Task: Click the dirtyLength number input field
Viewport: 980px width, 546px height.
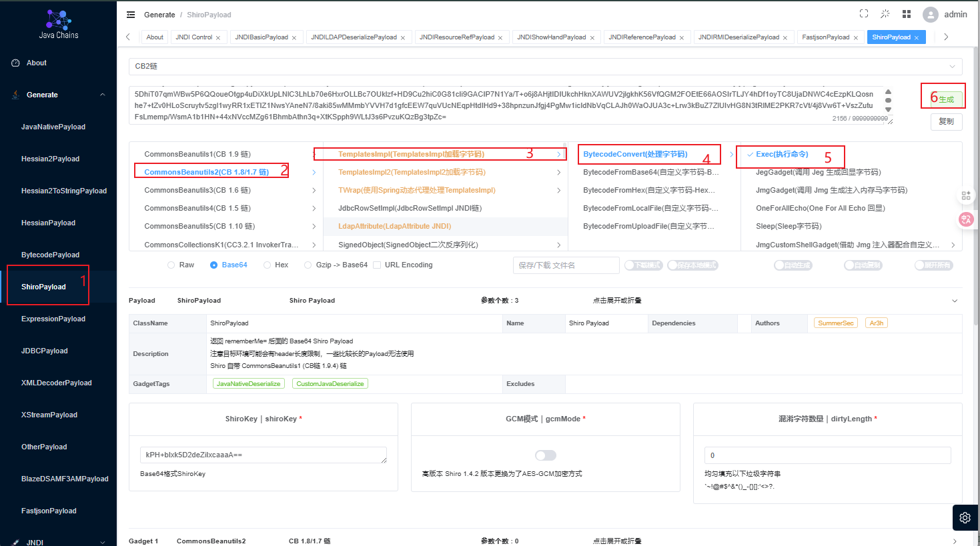Action: (827, 455)
